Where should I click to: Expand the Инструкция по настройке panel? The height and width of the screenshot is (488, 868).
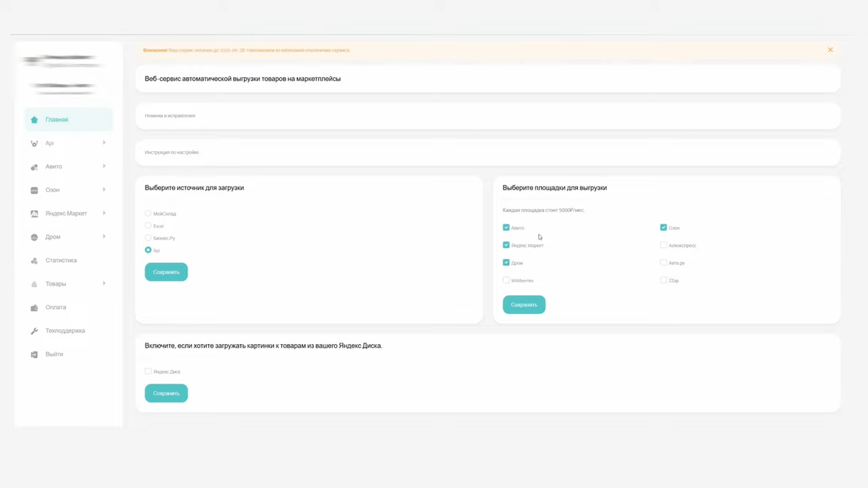[488, 153]
